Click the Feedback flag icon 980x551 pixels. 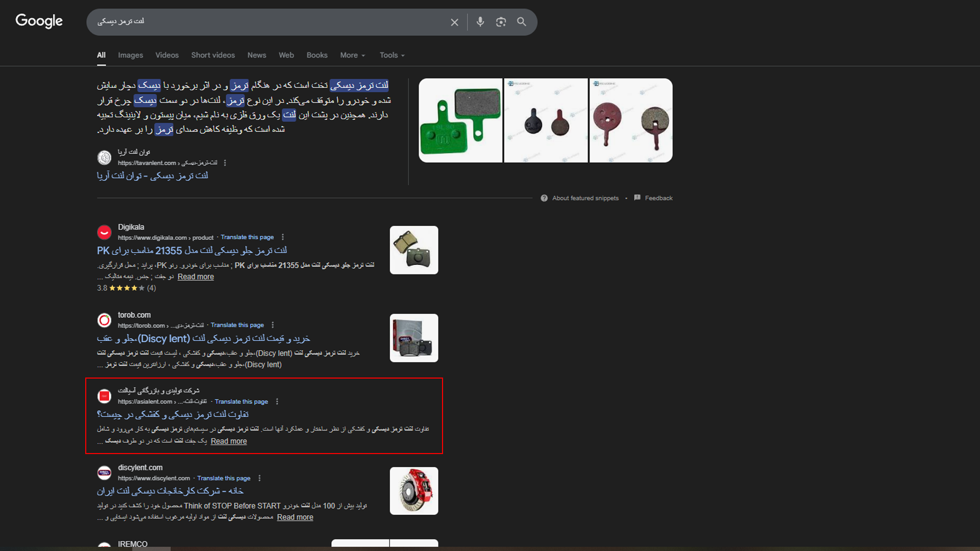pos(637,197)
